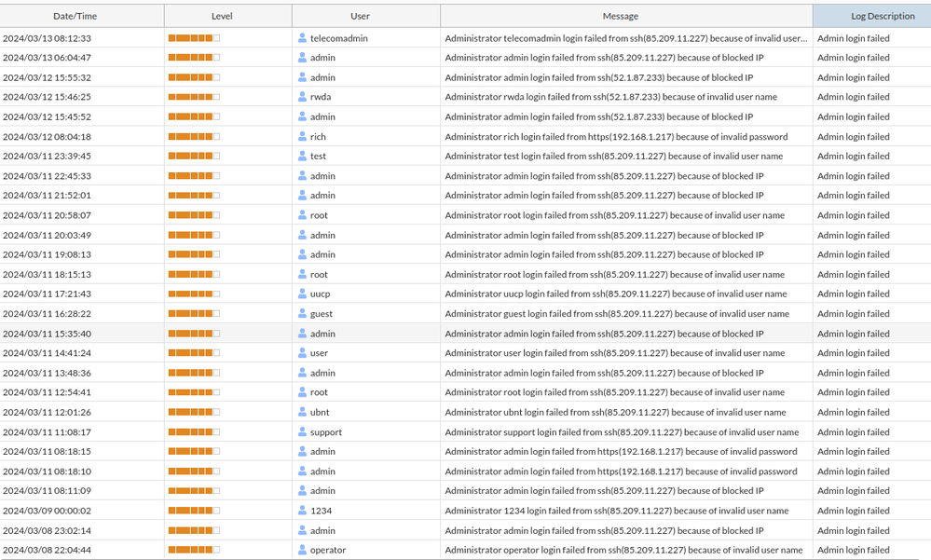Image resolution: width=931 pixels, height=560 pixels.
Task: Click the user icon beside support
Action: [302, 432]
